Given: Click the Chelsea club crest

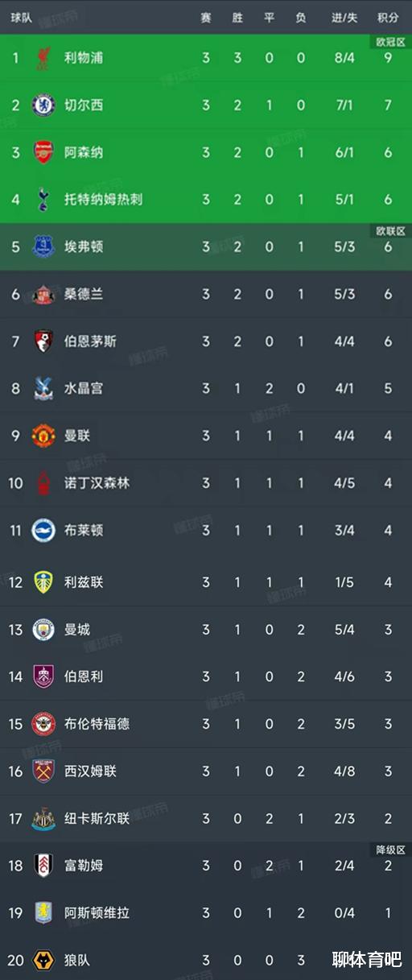Looking at the screenshot, I should point(43,105).
